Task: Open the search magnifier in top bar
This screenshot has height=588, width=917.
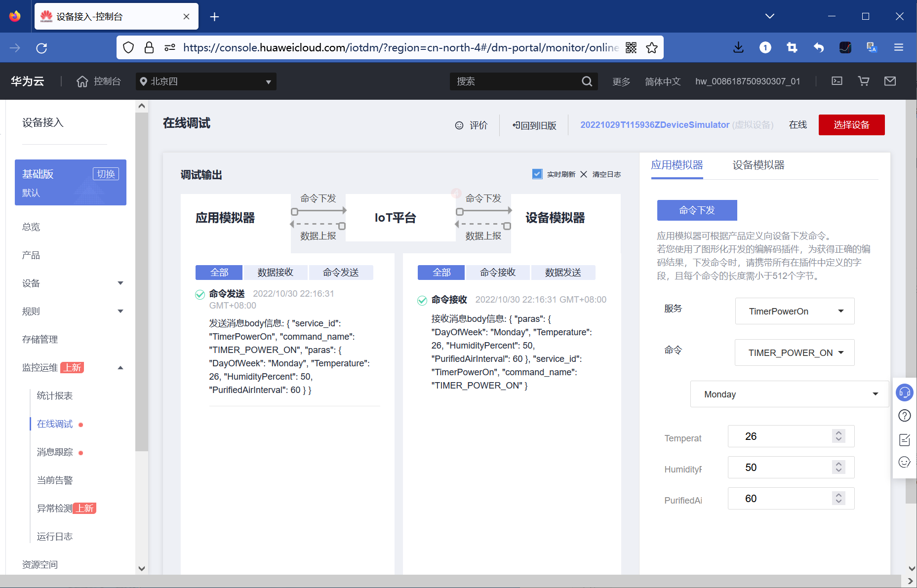Action: pyautogui.click(x=587, y=81)
